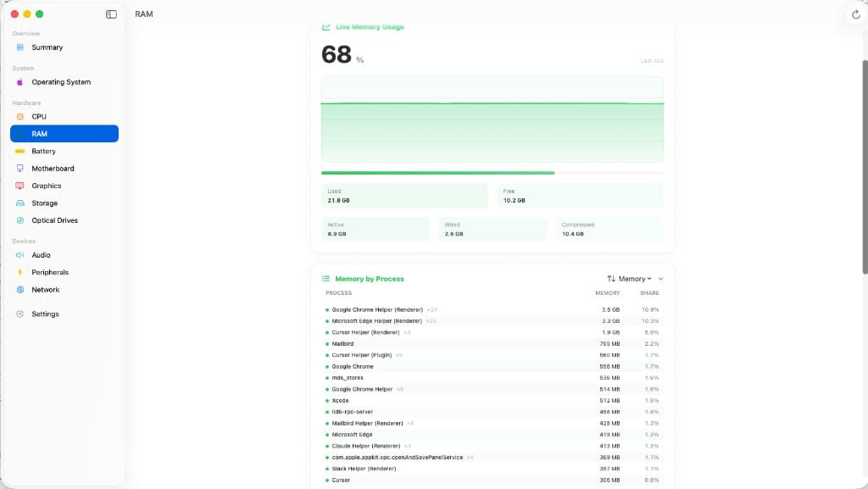The width and height of the screenshot is (868, 489).
Task: Click the 68 % memory usage value
Action: click(342, 55)
